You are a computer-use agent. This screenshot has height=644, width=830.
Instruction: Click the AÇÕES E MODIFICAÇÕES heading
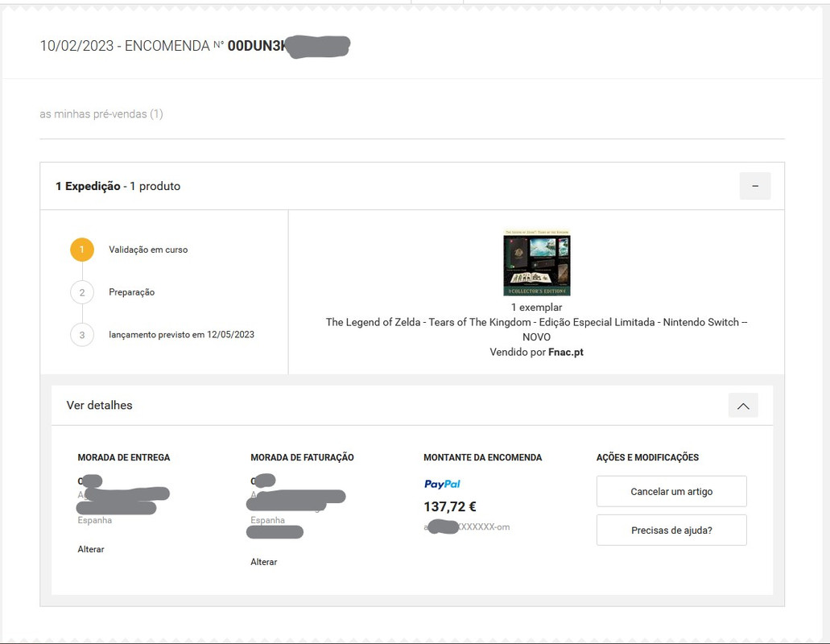coord(647,457)
